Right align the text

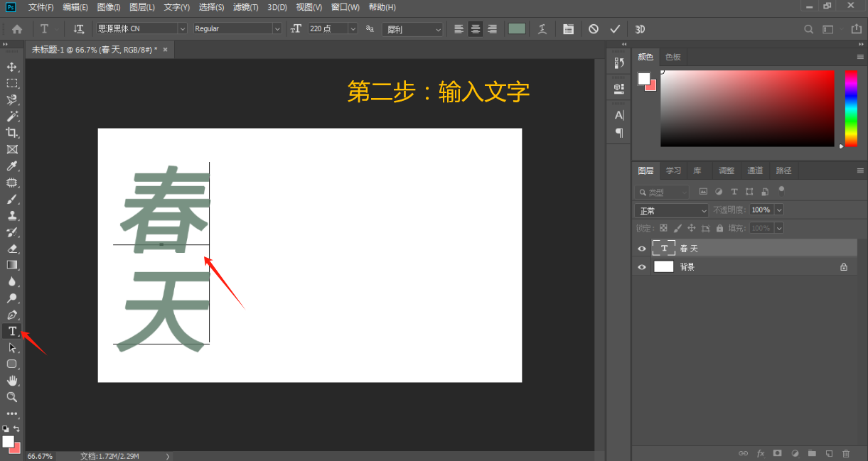pyautogui.click(x=492, y=29)
